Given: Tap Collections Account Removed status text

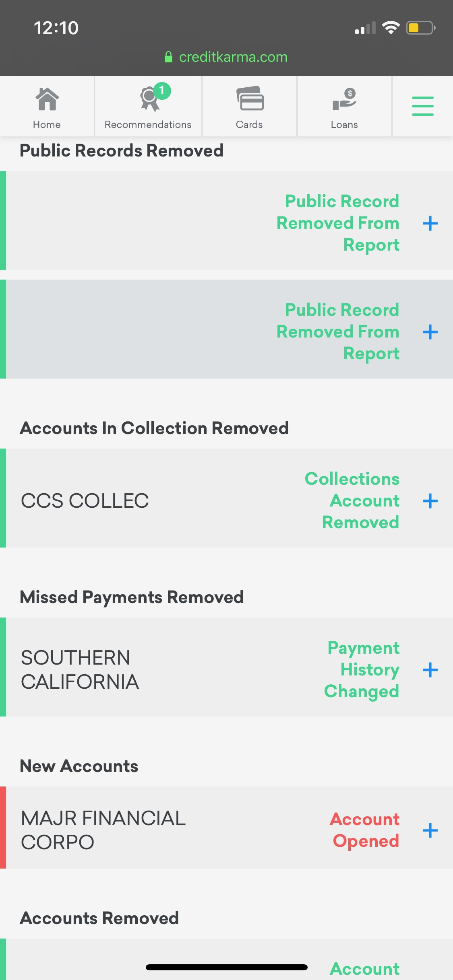Looking at the screenshot, I should pos(352,501).
